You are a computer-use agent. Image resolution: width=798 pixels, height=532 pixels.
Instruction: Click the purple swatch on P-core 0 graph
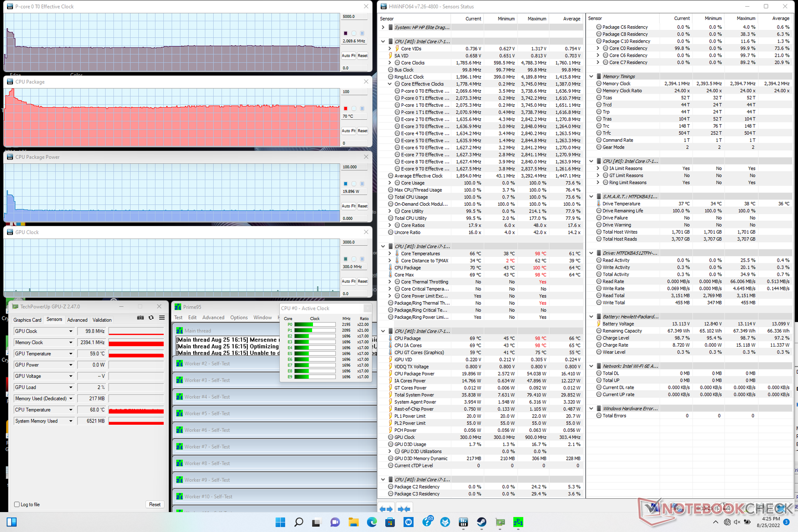pos(345,33)
